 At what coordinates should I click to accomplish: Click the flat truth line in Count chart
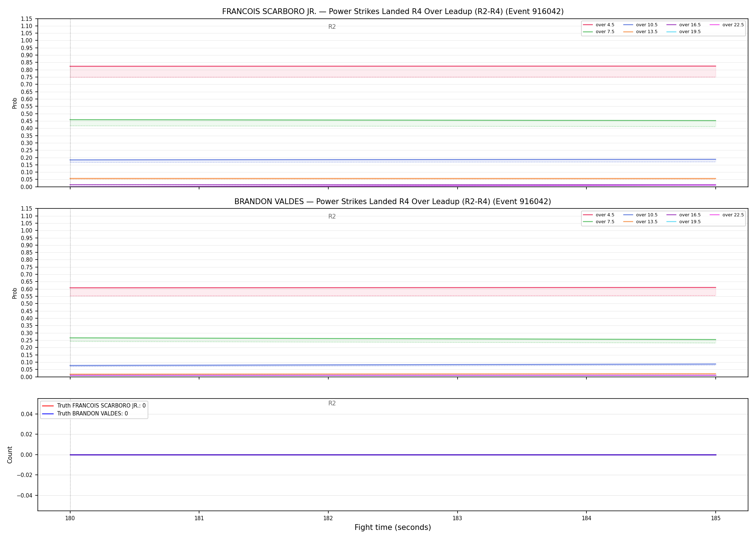393,455
